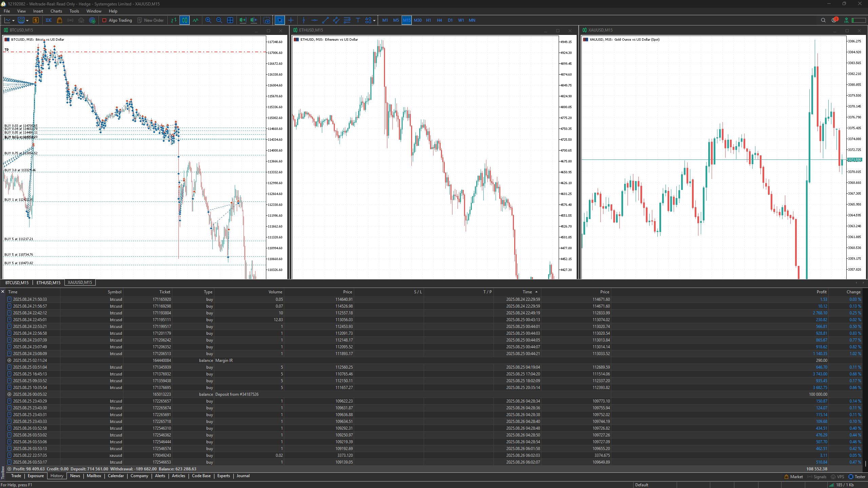This screenshot has height=488, width=868.
Task: Click the Zoom Out magnifier icon
Action: click(x=219, y=20)
